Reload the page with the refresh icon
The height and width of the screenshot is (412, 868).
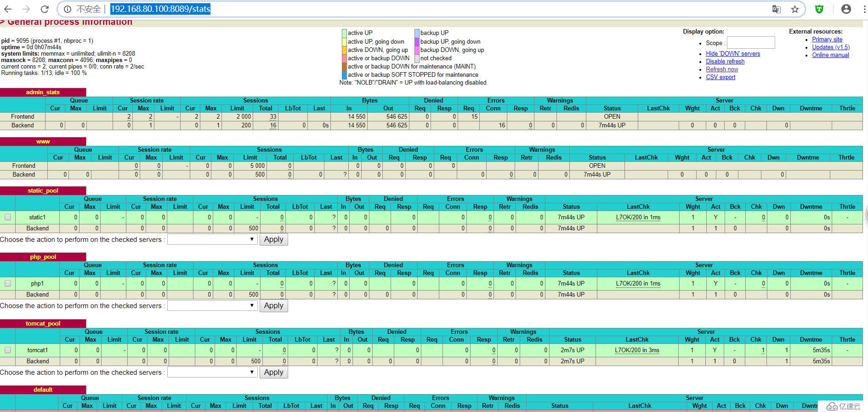[45, 9]
